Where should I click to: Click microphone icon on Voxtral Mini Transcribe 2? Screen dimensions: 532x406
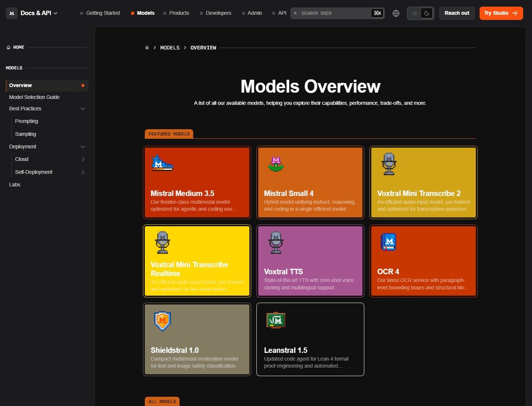point(389,164)
